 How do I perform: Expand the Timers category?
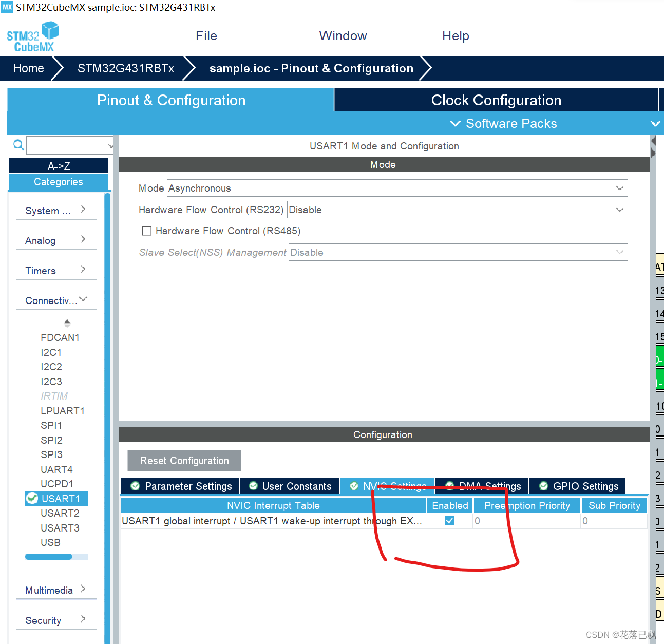[x=56, y=271]
